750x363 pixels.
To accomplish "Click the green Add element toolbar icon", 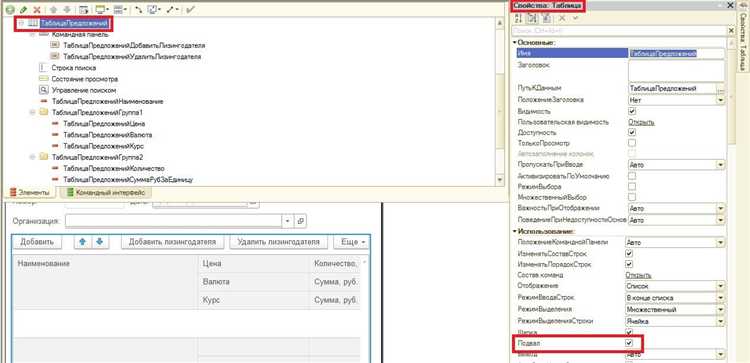I will (11, 10).
